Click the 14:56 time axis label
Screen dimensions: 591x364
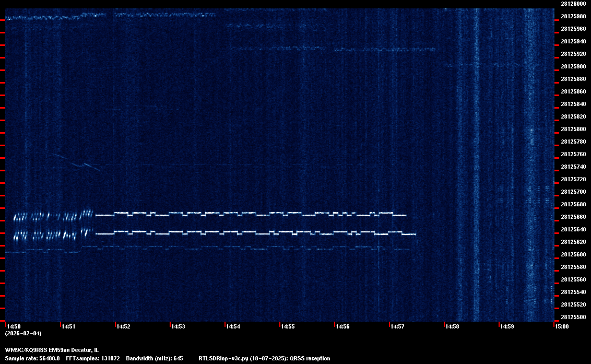[342, 326]
